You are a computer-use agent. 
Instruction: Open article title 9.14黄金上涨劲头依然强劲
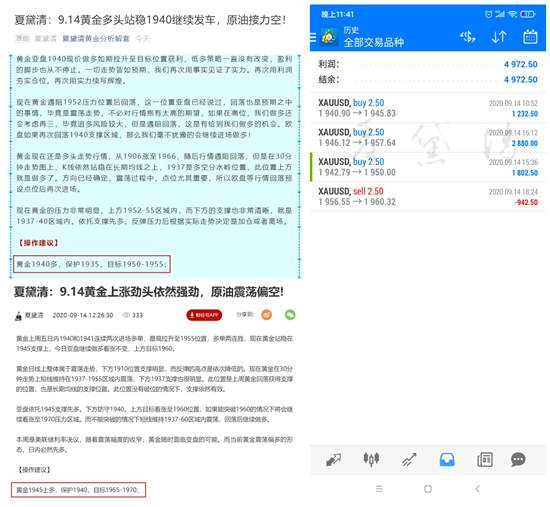click(149, 292)
